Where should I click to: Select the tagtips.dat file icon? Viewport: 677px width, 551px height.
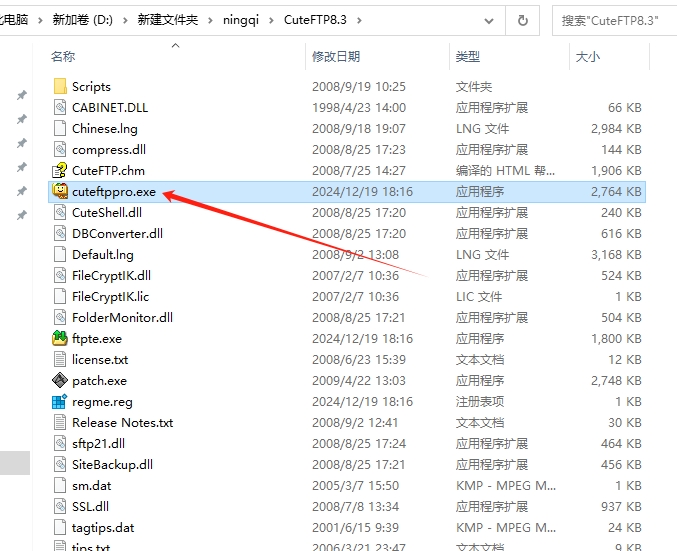coord(60,528)
